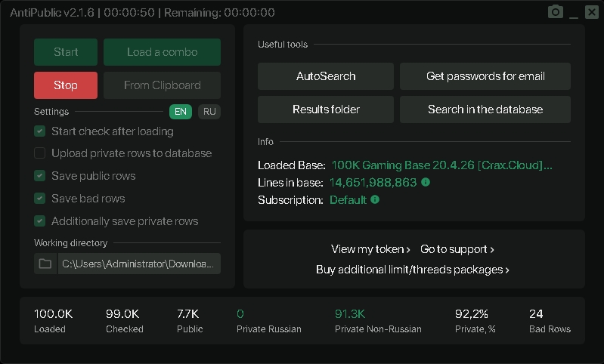The height and width of the screenshot is (364, 604).
Task: Open the AutoSearch tool
Action: 326,76
